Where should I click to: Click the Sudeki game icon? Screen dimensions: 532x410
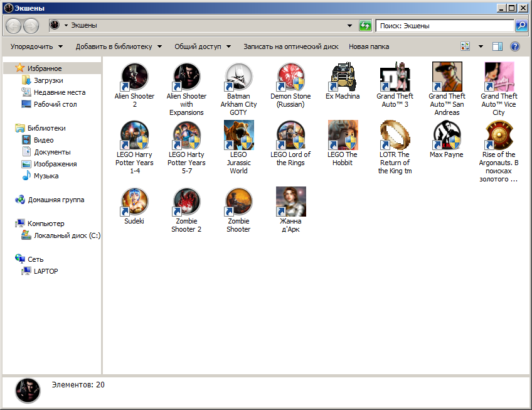135,202
